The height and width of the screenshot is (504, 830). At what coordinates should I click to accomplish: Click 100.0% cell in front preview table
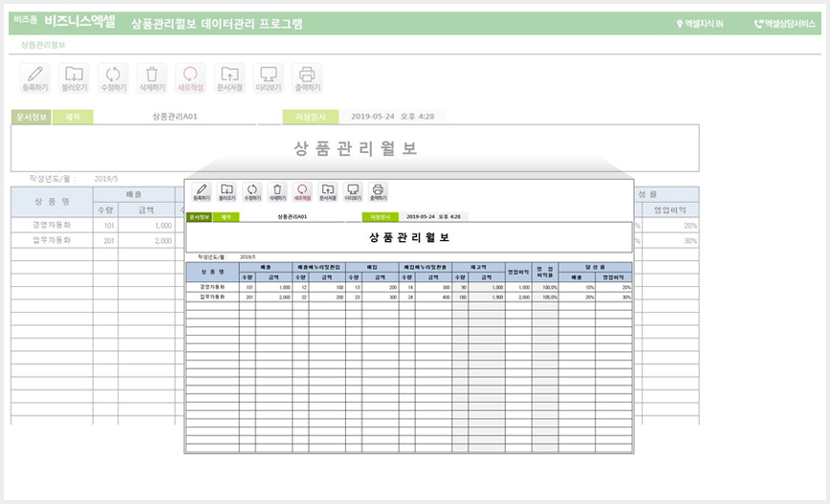(x=545, y=287)
